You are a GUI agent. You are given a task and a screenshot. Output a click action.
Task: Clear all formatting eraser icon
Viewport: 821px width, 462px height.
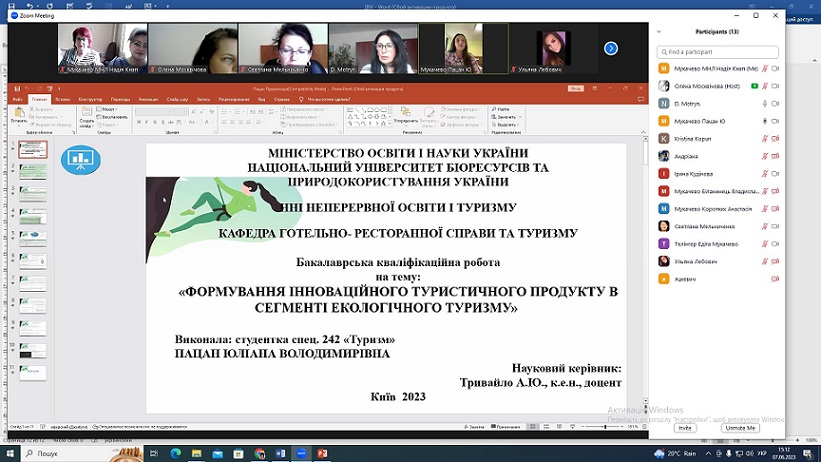[x=211, y=112]
